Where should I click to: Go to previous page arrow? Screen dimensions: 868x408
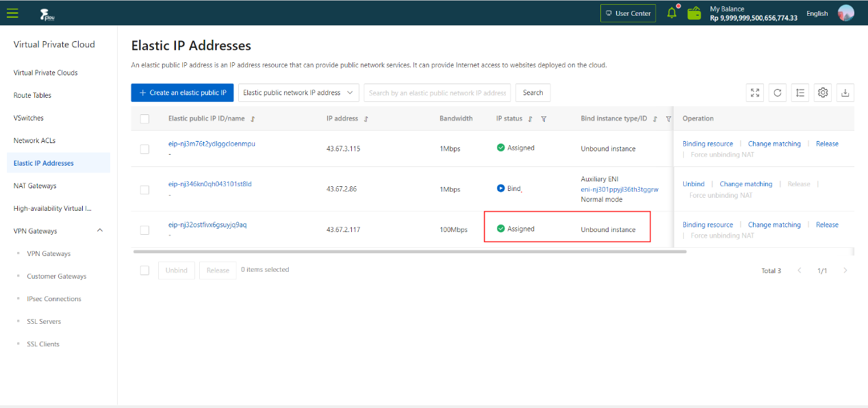[799, 270]
